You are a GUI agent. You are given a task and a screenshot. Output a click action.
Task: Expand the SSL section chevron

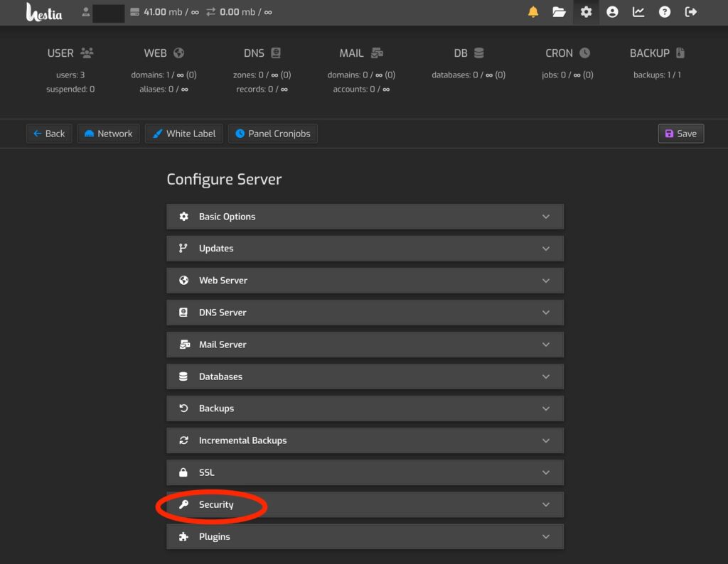point(546,472)
